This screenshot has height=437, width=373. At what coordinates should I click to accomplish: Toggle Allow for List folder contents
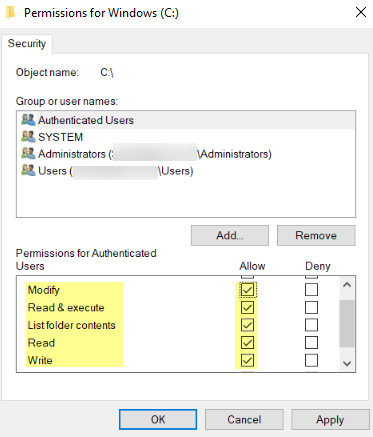click(x=247, y=325)
